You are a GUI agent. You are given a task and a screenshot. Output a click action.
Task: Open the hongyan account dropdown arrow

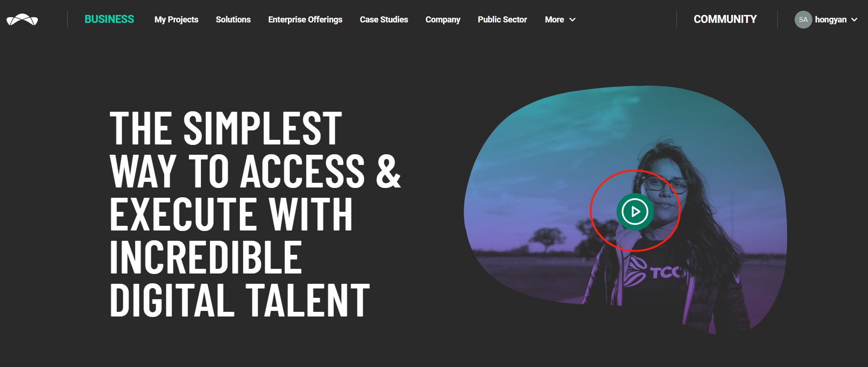pos(854,20)
